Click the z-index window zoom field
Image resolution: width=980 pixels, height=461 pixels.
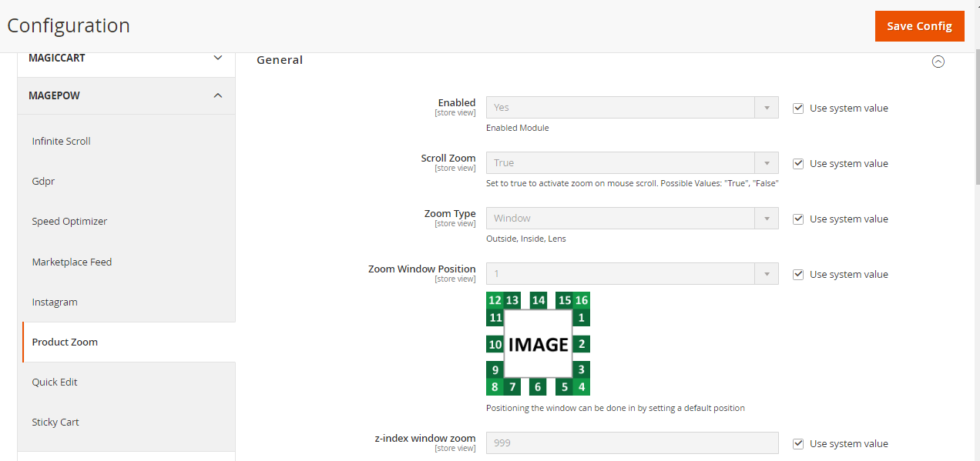pyautogui.click(x=632, y=443)
